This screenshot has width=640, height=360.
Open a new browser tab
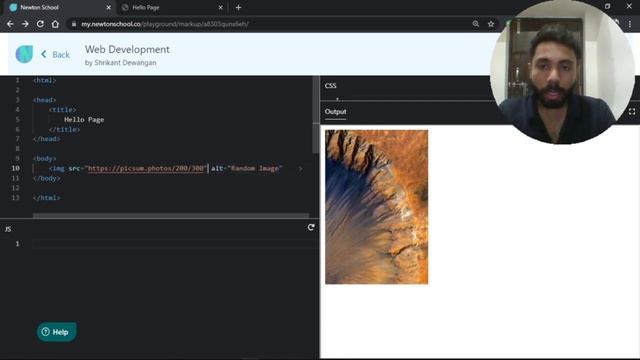coord(238,7)
